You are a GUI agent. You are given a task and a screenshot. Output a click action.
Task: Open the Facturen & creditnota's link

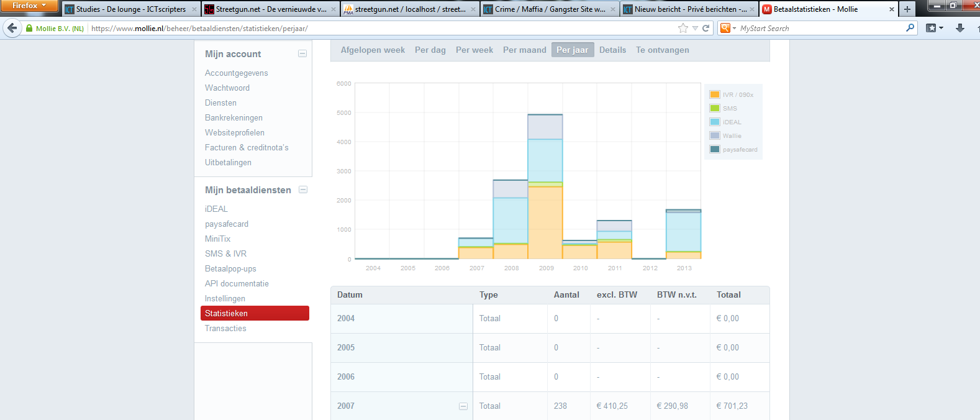247,147
